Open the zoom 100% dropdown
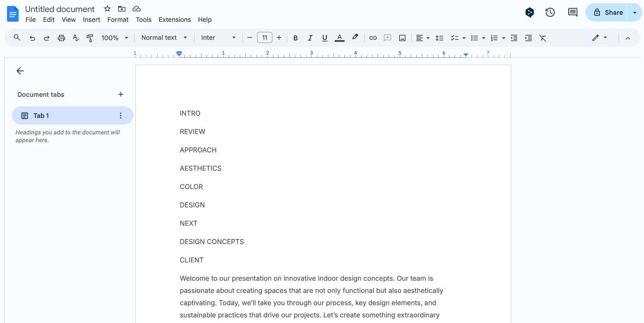 114,38
